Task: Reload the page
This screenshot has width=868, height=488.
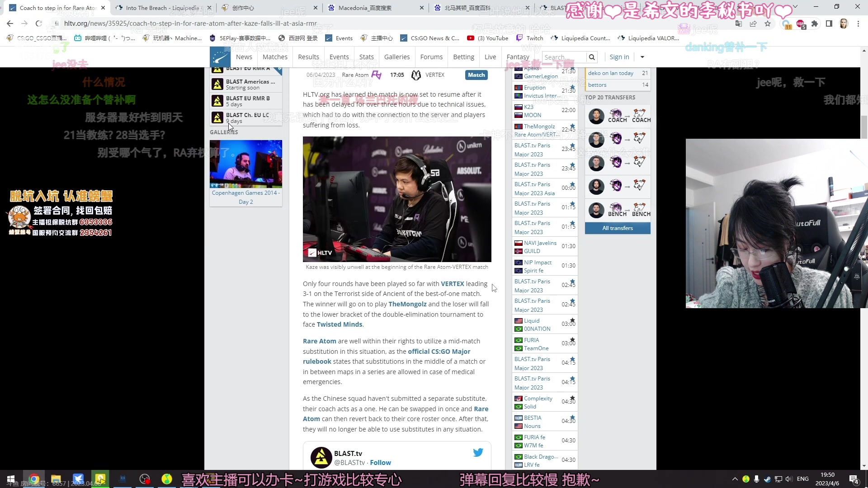Action: (x=39, y=23)
